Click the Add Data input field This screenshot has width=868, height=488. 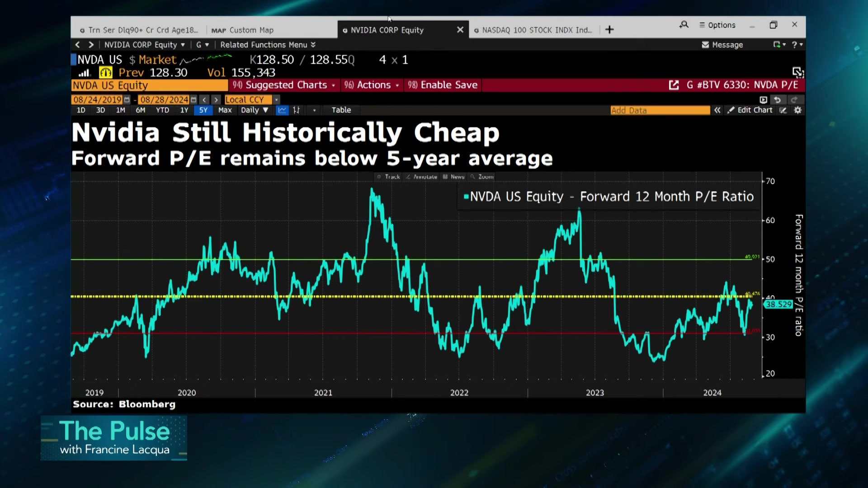(660, 110)
